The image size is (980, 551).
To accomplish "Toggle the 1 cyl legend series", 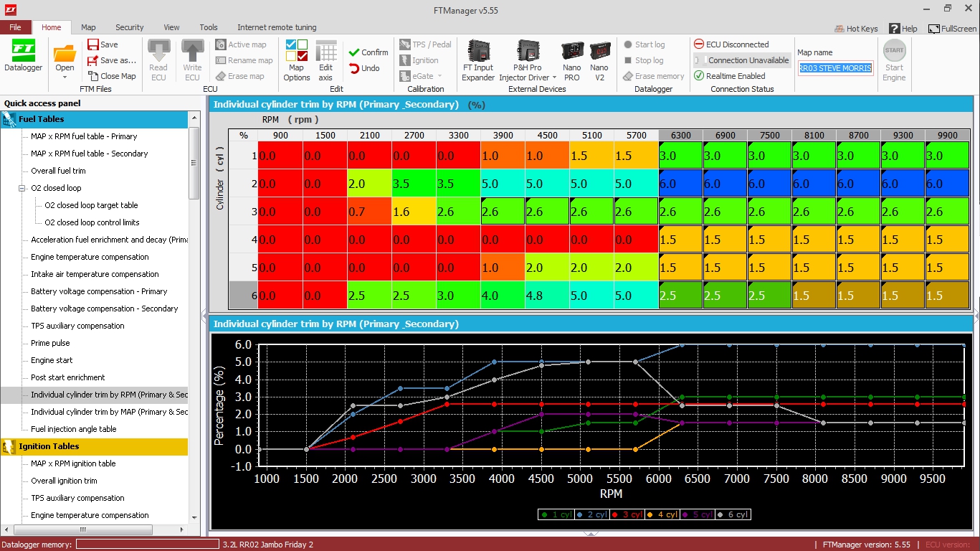I will click(556, 514).
